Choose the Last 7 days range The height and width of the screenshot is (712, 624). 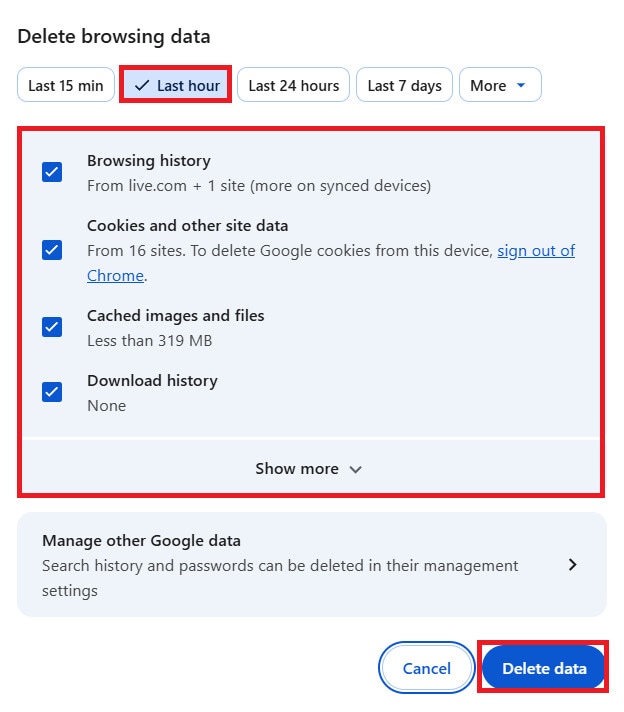(404, 85)
